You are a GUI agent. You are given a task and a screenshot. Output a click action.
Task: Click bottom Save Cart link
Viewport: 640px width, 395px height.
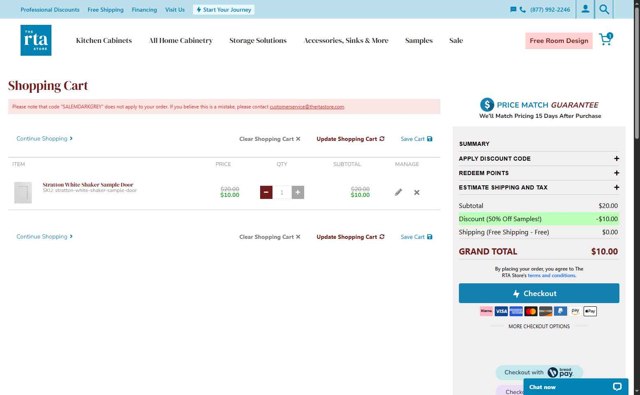tap(416, 237)
